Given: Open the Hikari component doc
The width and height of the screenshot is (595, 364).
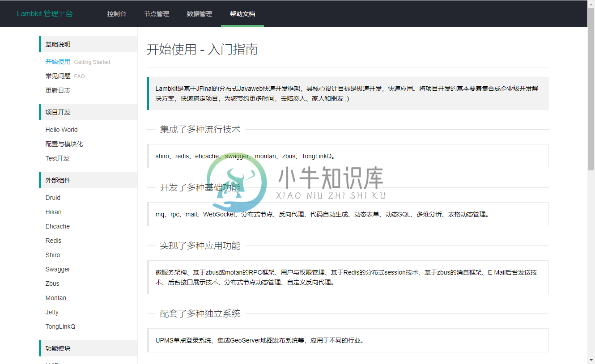Looking at the screenshot, I should pos(54,212).
